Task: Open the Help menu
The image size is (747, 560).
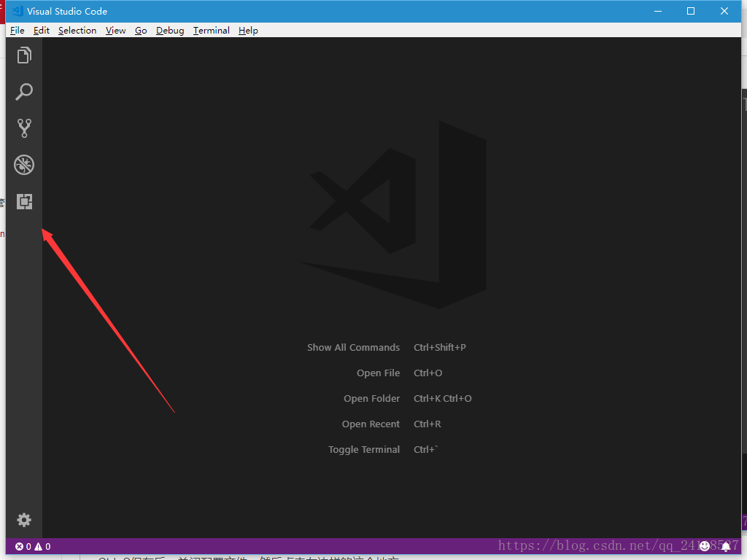Action: click(x=248, y=31)
